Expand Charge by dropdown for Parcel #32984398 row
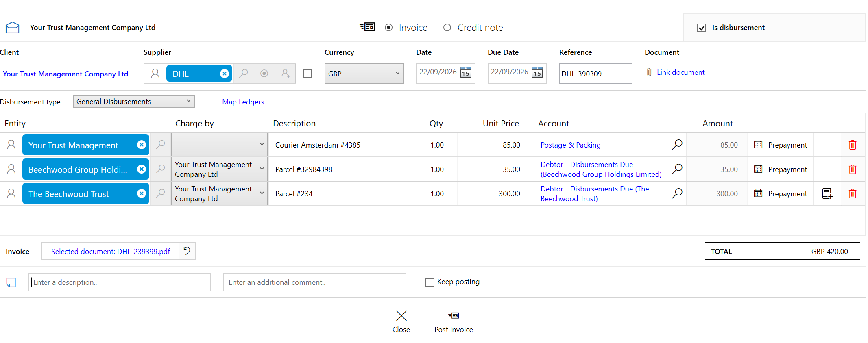The height and width of the screenshot is (343, 868). [220, 169]
